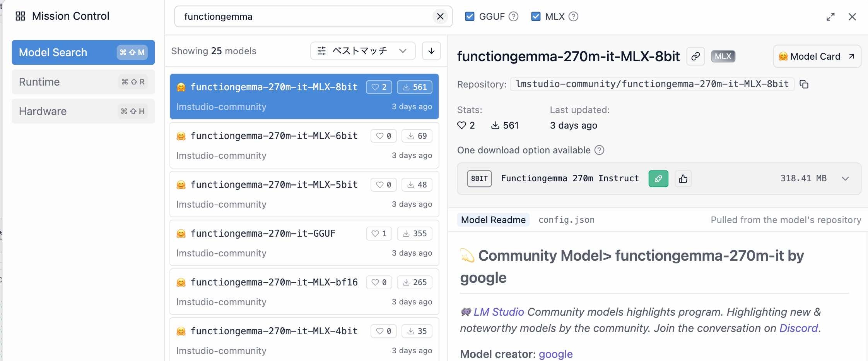
Task: Expand the 8BIT download option details
Action: click(845, 179)
